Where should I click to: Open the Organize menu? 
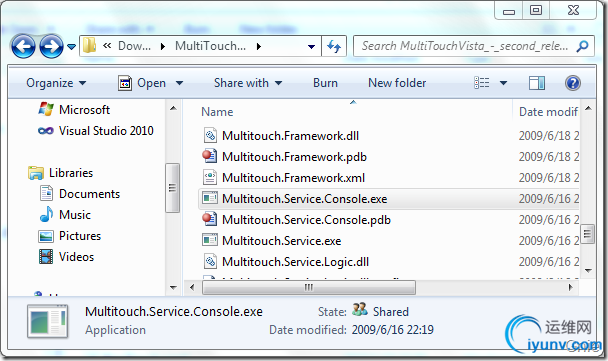[56, 83]
